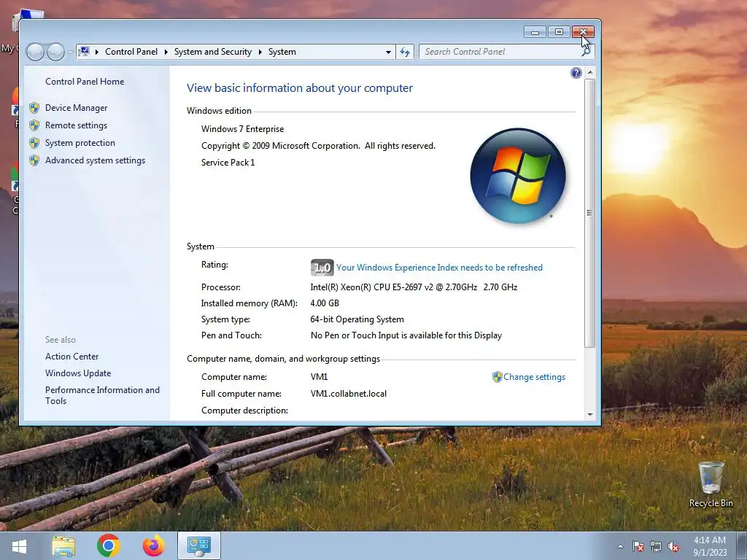This screenshot has height=560, width=747.
Task: Click the refresh button next to address bar
Action: tap(405, 52)
